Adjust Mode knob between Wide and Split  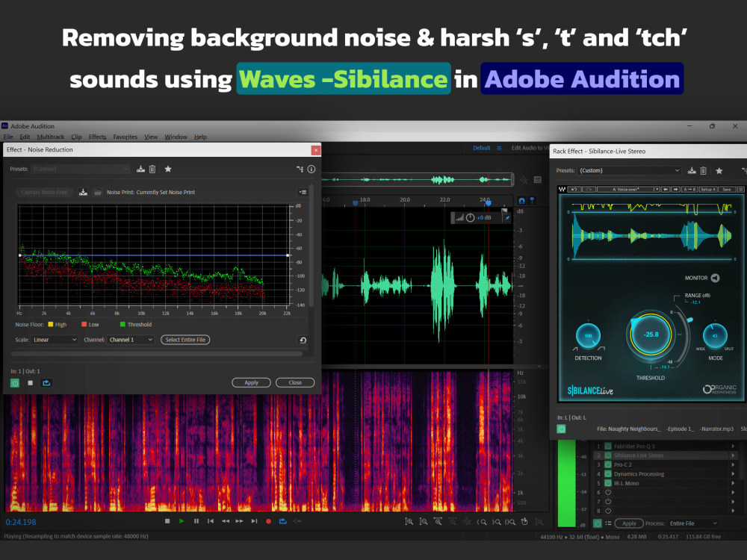point(715,336)
